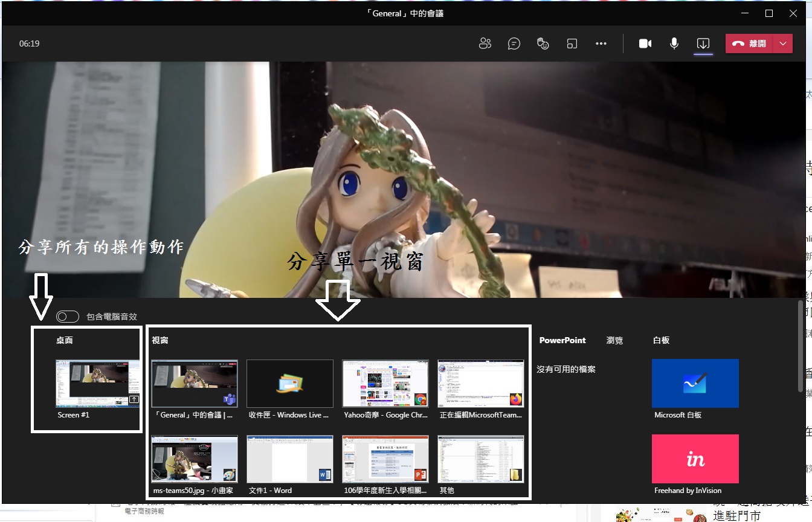The height and width of the screenshot is (522, 812).
Task: Open more actions ellipsis menu
Action: click(x=601, y=43)
